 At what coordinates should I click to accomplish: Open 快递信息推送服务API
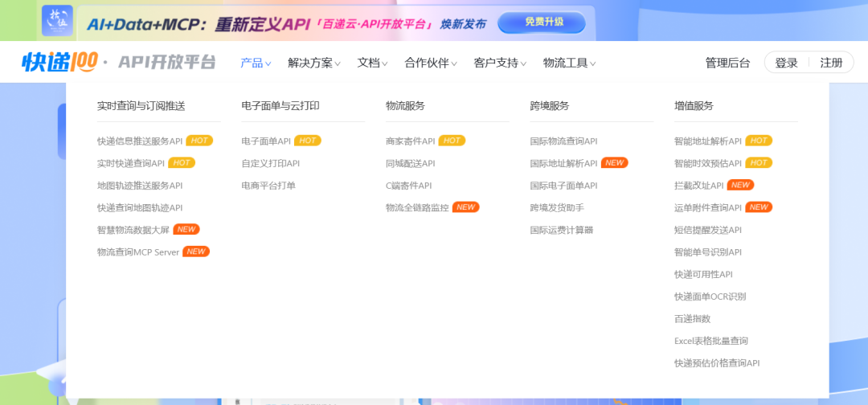pos(140,141)
